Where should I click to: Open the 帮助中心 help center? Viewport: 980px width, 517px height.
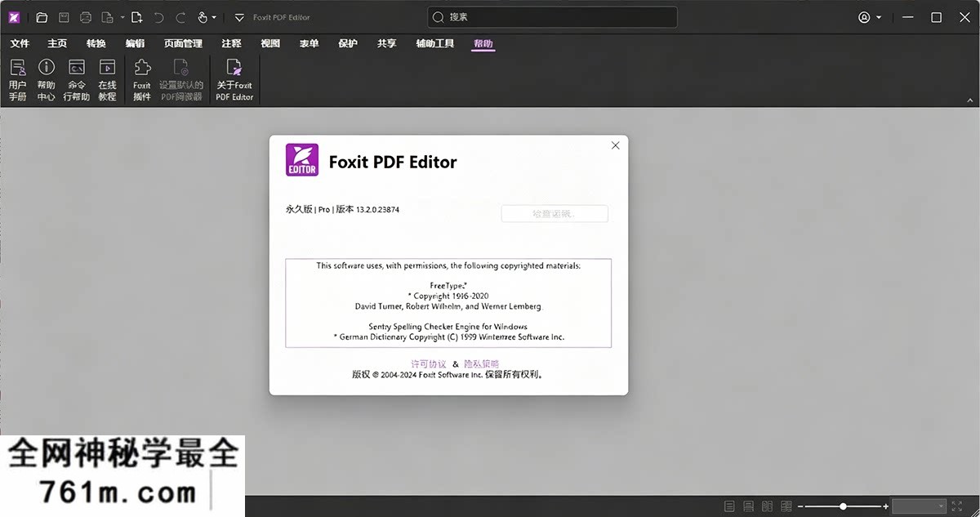tap(47, 80)
